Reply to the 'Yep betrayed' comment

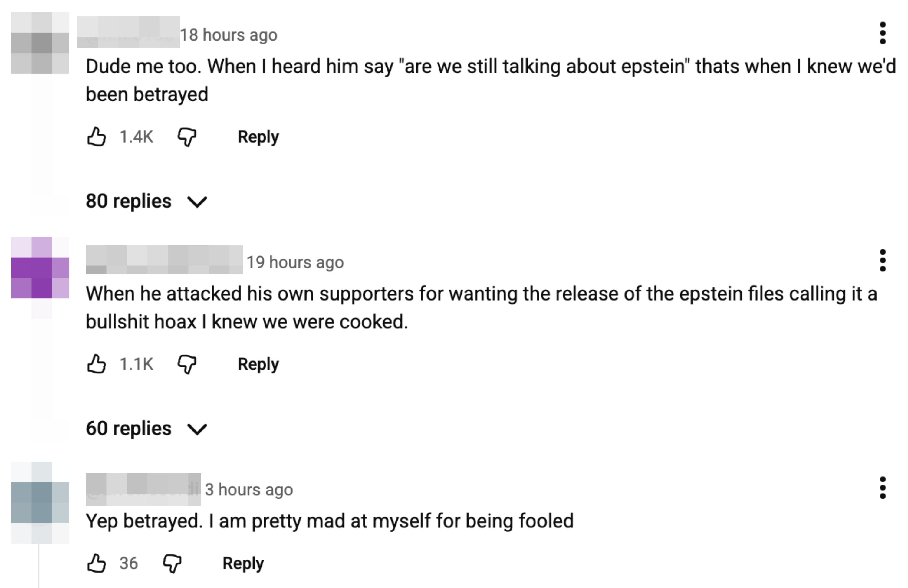click(x=243, y=563)
